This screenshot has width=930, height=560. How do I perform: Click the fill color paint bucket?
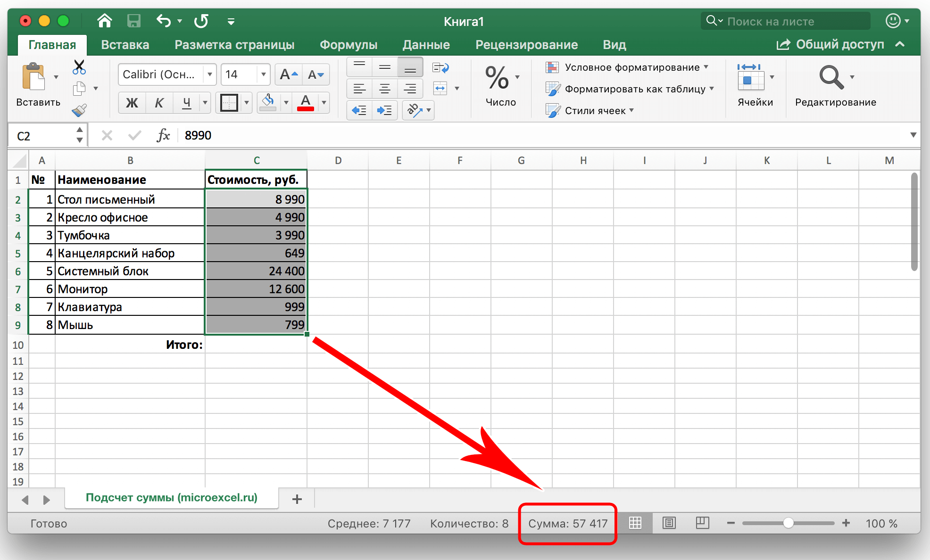tap(268, 102)
